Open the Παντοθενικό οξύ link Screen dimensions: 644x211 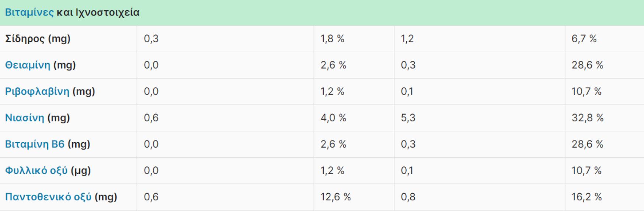(x=48, y=197)
